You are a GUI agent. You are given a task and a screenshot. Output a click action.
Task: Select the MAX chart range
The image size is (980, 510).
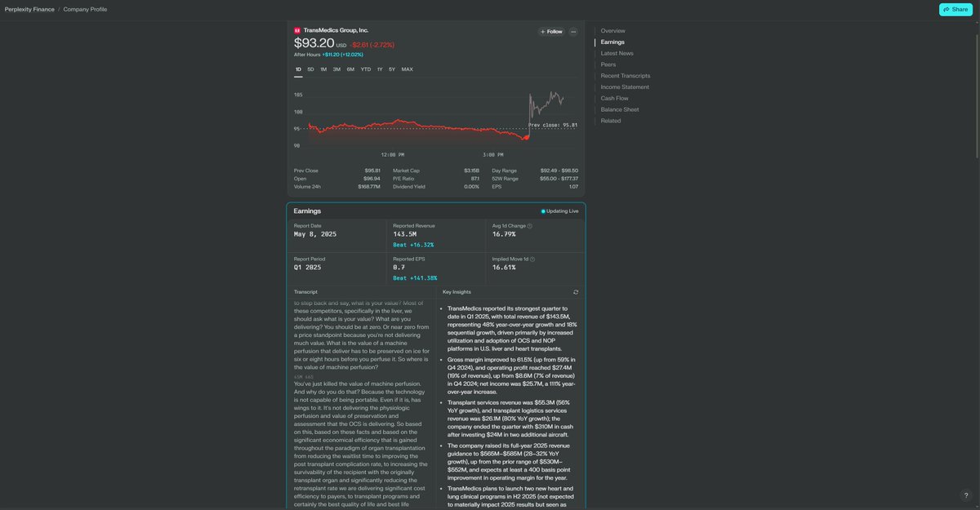[x=408, y=69]
